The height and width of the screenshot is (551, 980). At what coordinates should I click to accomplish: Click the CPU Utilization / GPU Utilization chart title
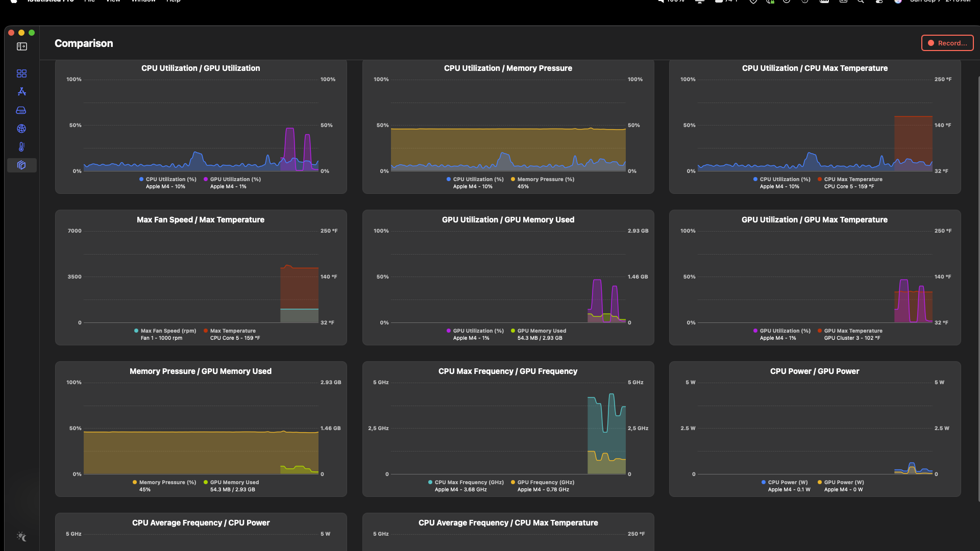201,68
